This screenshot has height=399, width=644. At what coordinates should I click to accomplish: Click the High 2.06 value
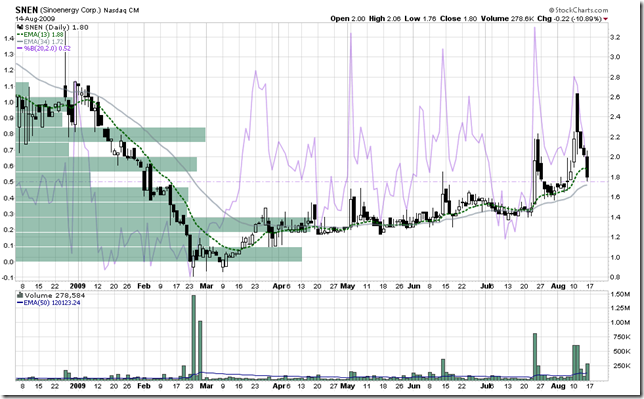point(384,19)
